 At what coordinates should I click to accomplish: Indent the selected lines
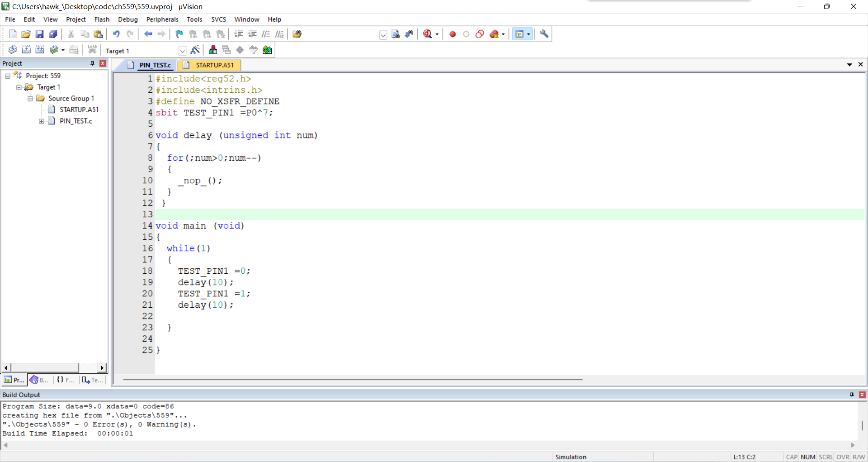point(239,34)
